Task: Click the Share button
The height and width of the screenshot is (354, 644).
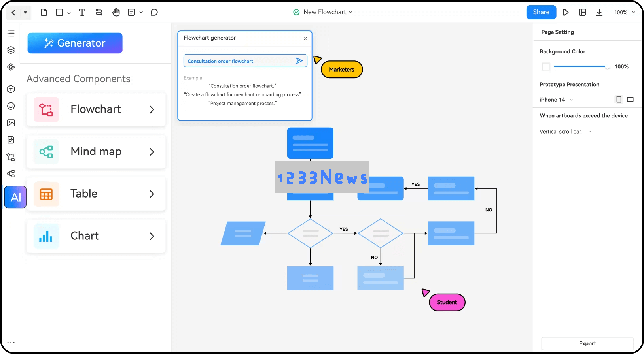Action: (541, 12)
